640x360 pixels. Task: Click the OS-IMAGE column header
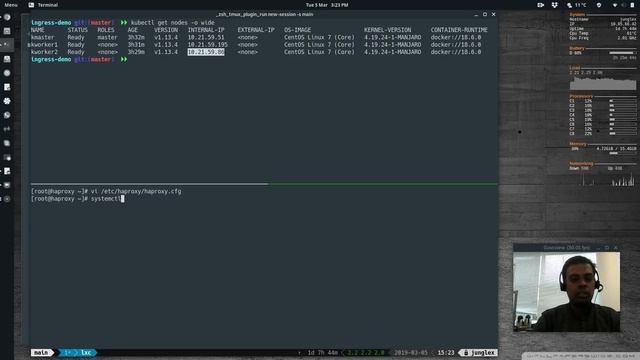(x=298, y=30)
